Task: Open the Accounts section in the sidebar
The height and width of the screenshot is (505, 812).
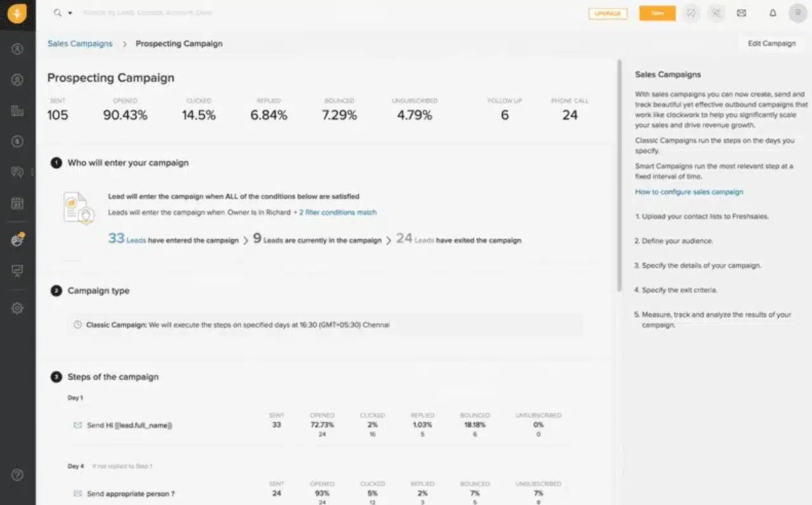Action: (17, 111)
